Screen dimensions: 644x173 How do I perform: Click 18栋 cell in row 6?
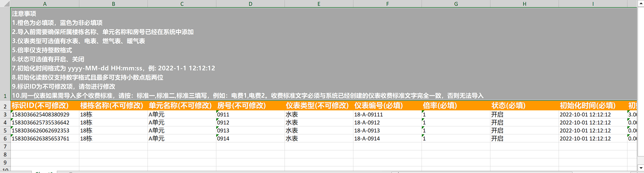click(x=113, y=139)
